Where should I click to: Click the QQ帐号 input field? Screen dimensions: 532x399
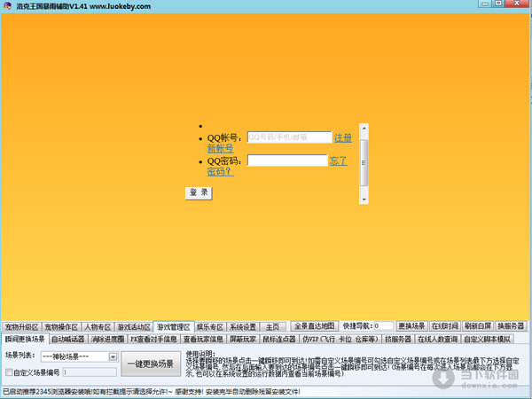coord(289,137)
